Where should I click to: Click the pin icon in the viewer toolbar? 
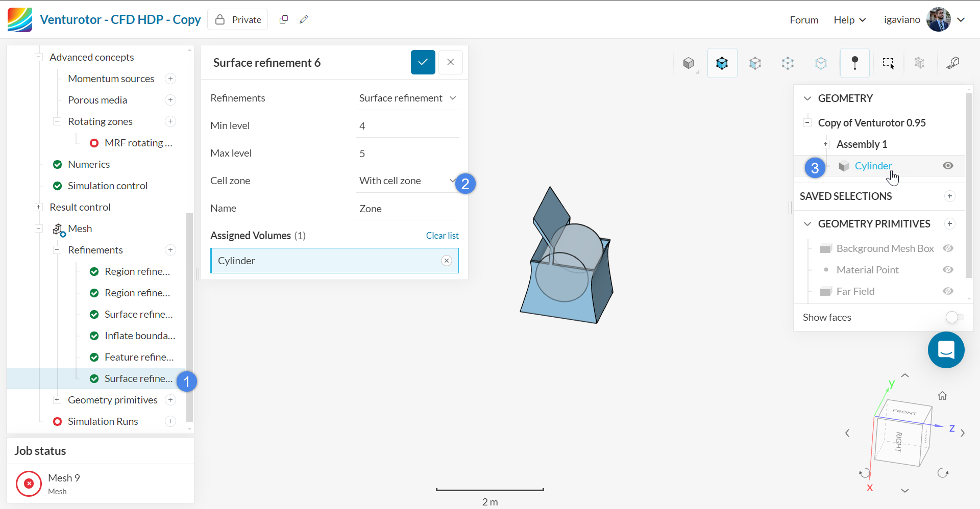[854, 63]
